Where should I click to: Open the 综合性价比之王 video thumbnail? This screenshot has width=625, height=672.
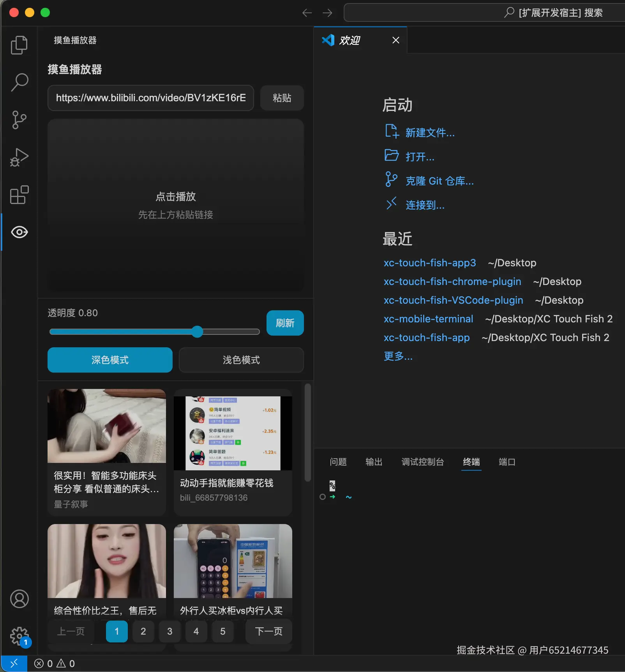pos(107,561)
